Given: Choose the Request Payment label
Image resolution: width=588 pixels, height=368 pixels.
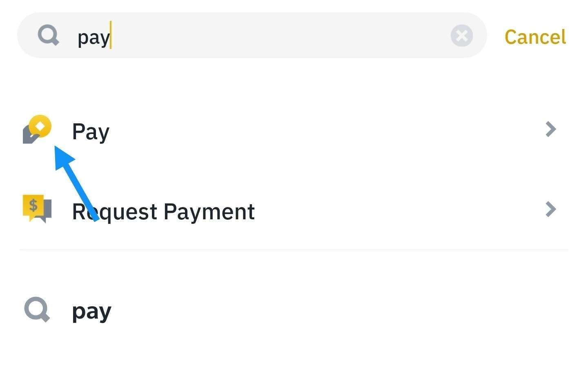Looking at the screenshot, I should click(163, 212).
